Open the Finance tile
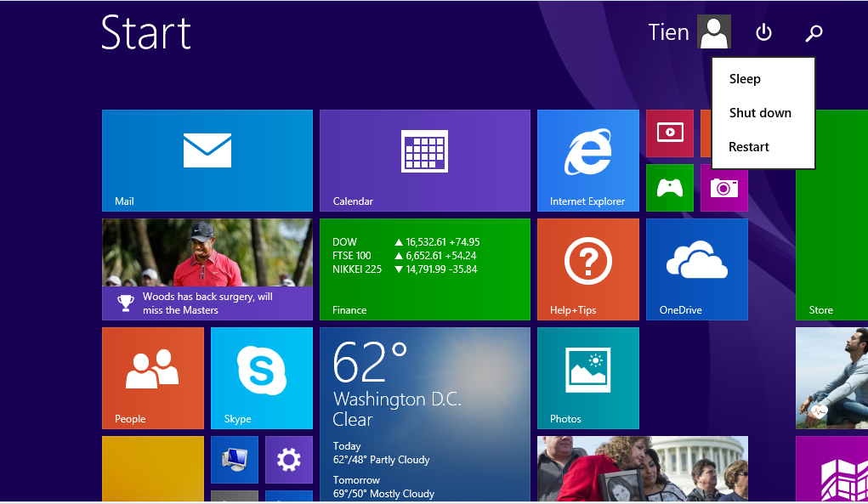The height and width of the screenshot is (504, 868). 424,269
